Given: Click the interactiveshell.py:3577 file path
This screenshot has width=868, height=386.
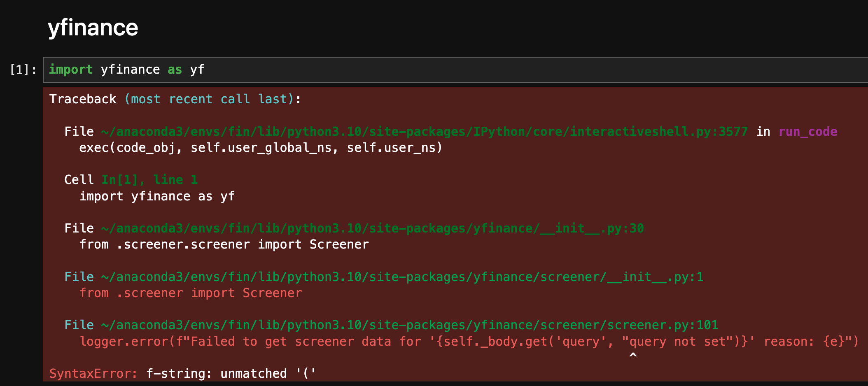Looking at the screenshot, I should click(x=425, y=132).
